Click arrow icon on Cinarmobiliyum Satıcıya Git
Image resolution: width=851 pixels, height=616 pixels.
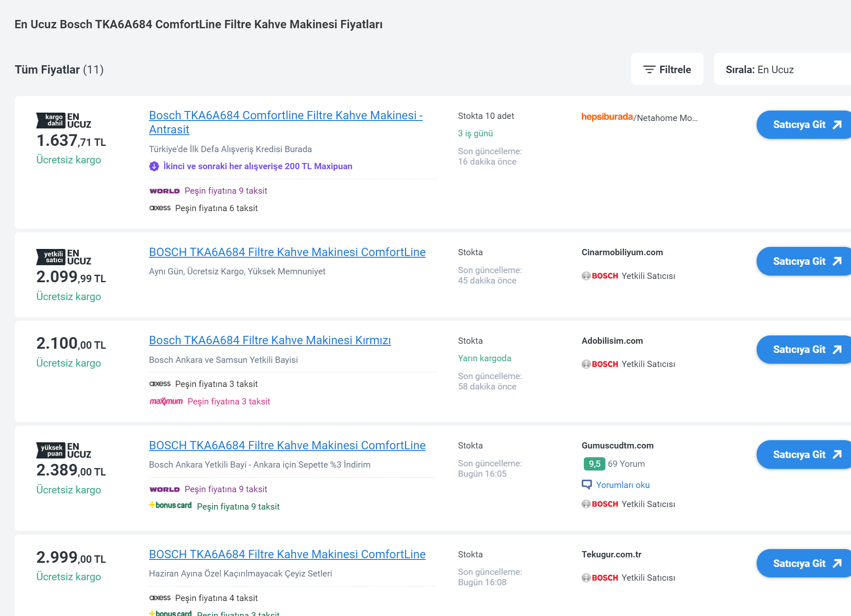point(837,261)
